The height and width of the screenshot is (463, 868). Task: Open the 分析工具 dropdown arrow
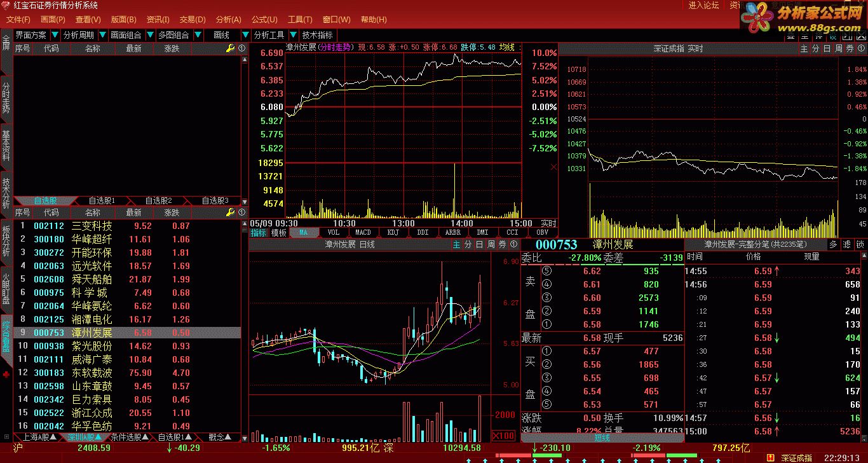pyautogui.click(x=294, y=35)
